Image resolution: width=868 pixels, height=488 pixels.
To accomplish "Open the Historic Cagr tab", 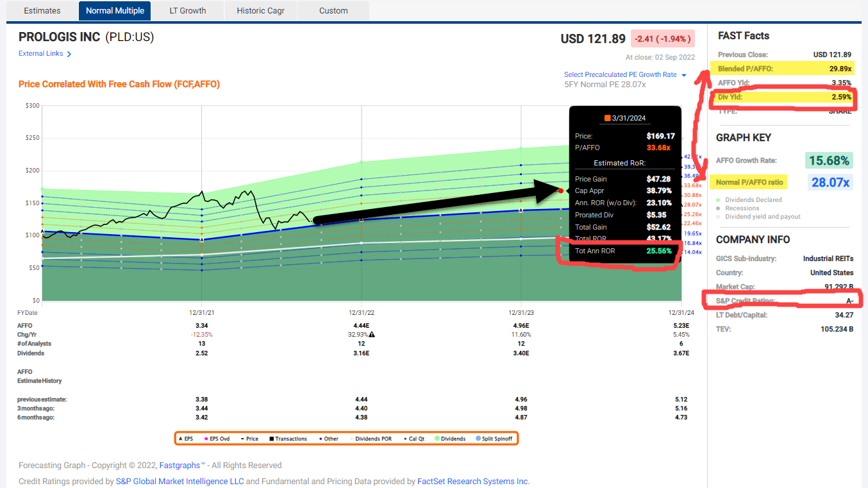I will pos(260,10).
